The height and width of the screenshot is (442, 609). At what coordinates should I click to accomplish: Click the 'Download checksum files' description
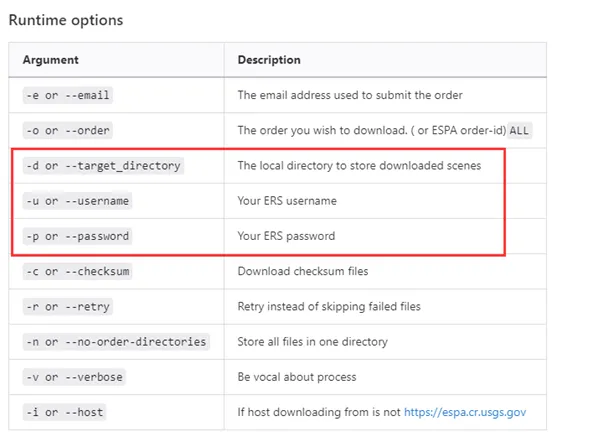coord(301,271)
